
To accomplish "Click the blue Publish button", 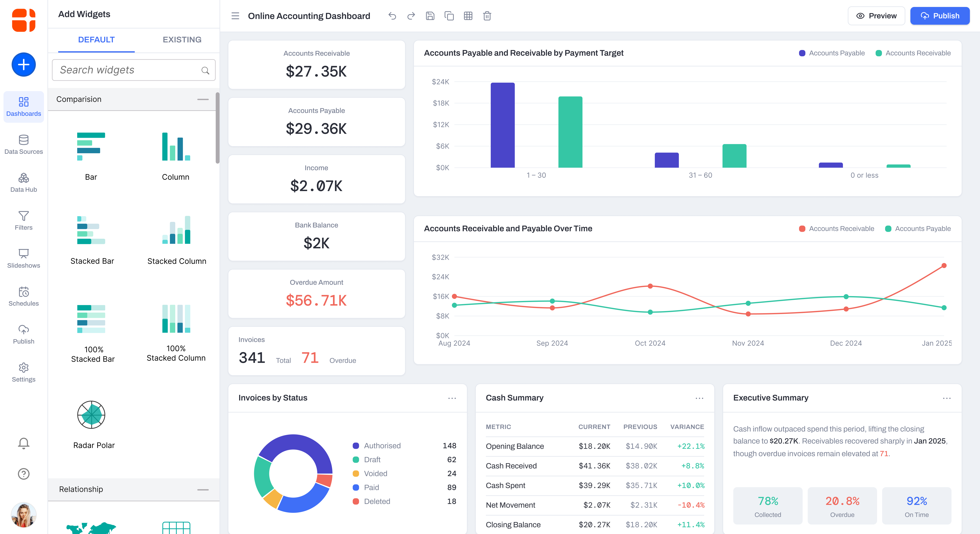I will click(x=940, y=16).
